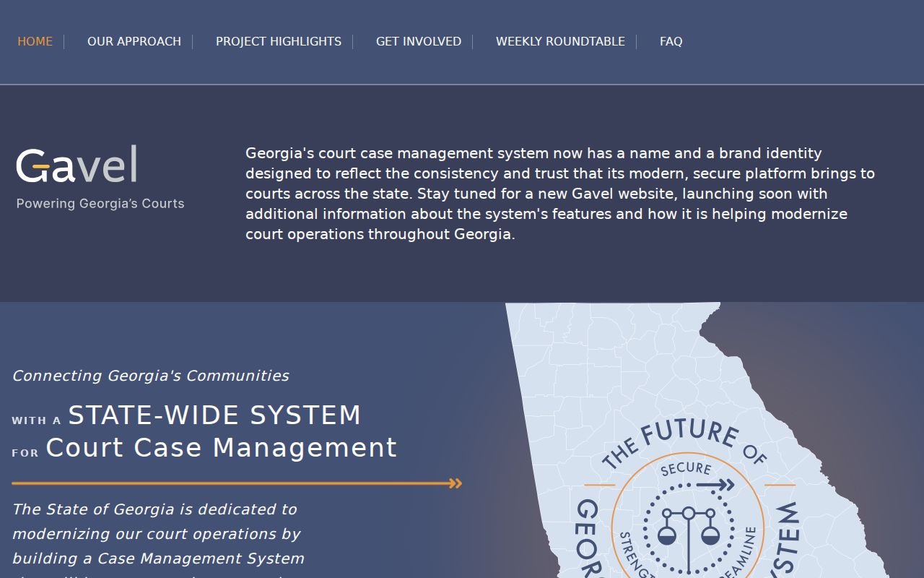
Task: Click the "Powering Georgia's Courts" tagline
Action: [x=100, y=204]
